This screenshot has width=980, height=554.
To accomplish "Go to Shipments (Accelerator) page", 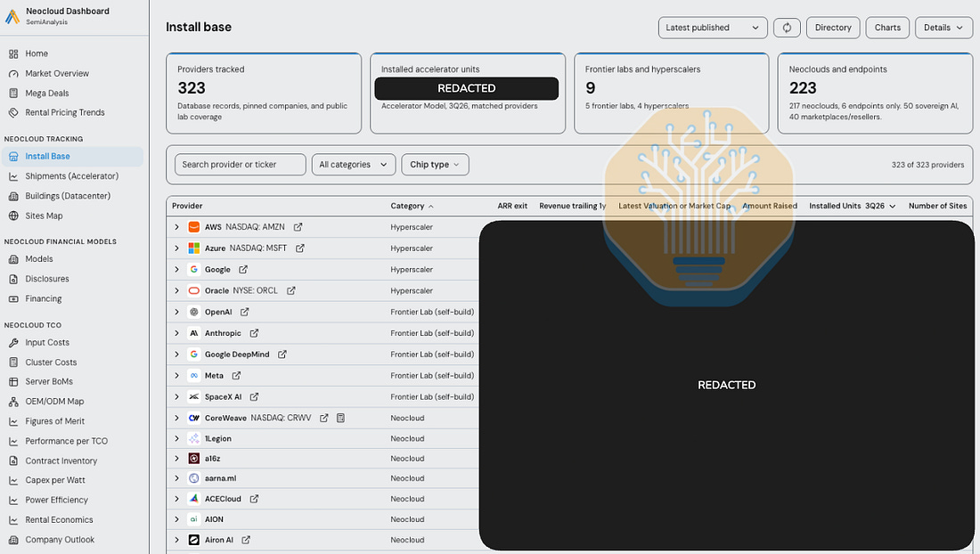I will [x=71, y=176].
